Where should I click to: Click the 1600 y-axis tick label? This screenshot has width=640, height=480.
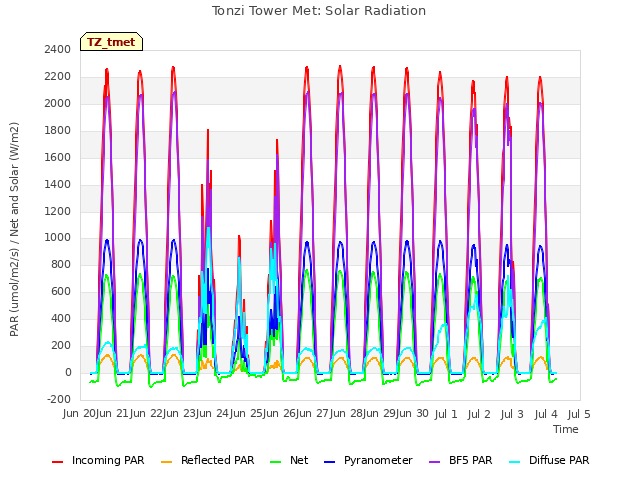[x=58, y=157]
